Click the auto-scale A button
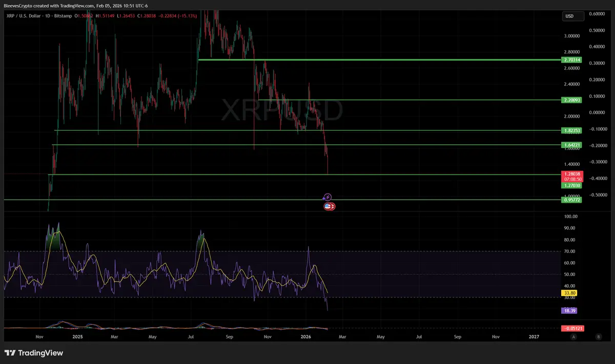 tap(573, 337)
